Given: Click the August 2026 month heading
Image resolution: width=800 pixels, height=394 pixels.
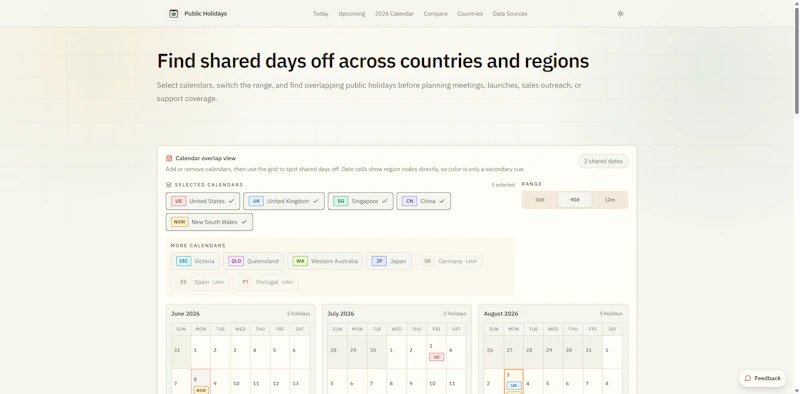Looking at the screenshot, I should [x=501, y=313].
